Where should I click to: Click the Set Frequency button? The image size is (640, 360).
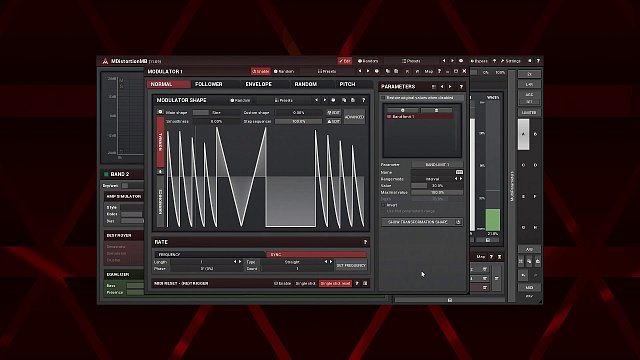coord(351,265)
